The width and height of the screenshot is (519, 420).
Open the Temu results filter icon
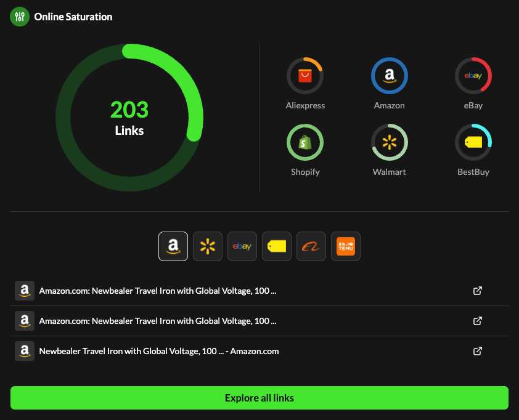point(345,246)
